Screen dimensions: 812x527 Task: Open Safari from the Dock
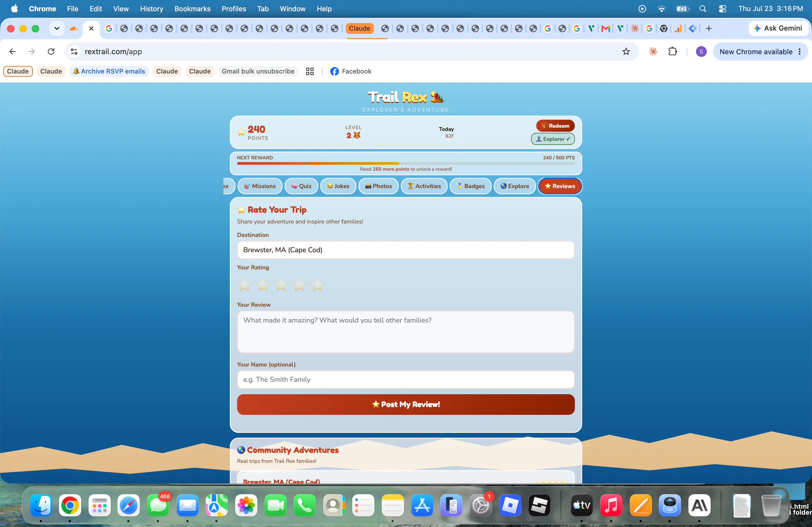128,505
